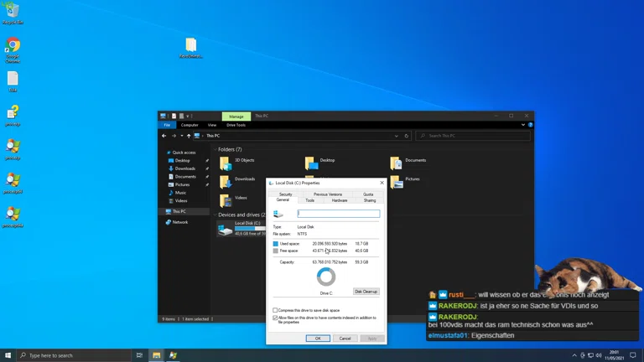Select the folder icon on the desktop
This screenshot has height=362, width=644.
click(x=190, y=48)
